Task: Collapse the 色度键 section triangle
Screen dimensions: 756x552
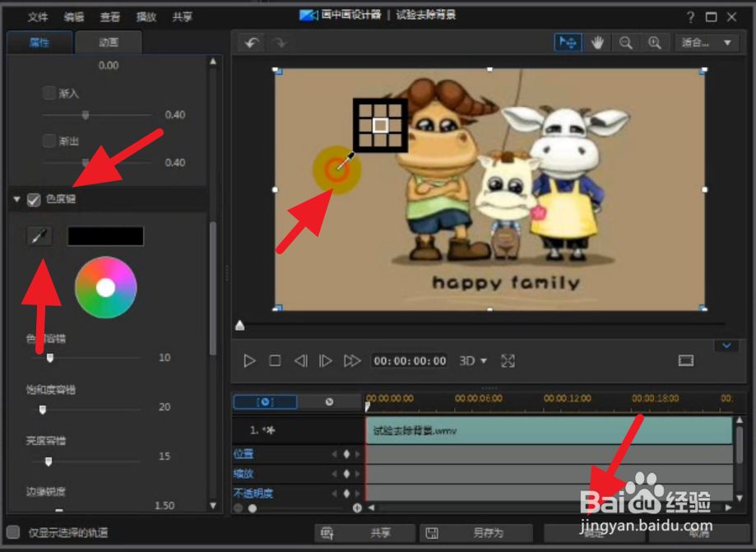Action: click(17, 199)
